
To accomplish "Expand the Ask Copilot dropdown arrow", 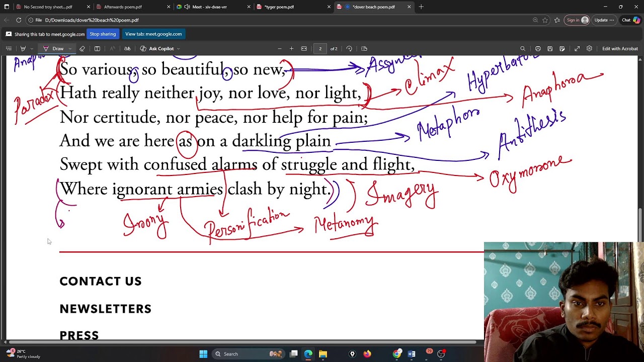I will coord(178,49).
